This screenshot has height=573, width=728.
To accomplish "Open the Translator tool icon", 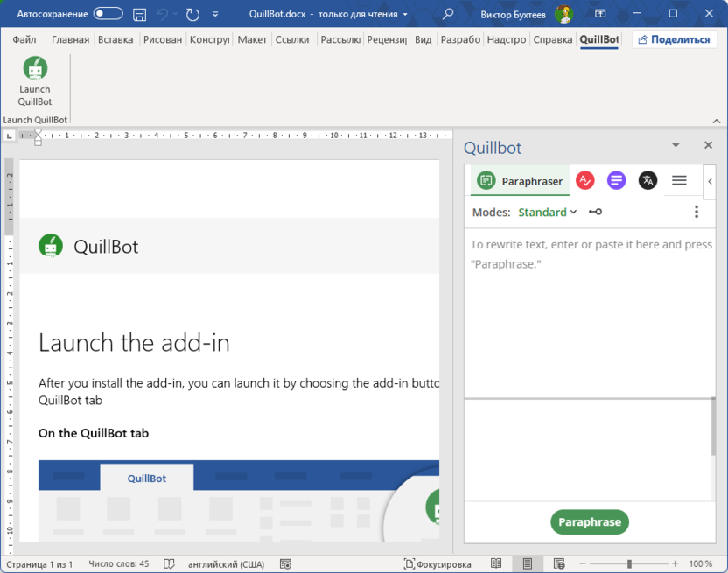I will (x=647, y=180).
